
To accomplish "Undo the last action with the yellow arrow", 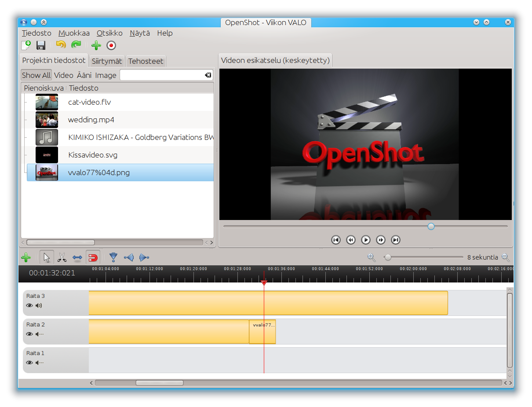I will pos(61,45).
